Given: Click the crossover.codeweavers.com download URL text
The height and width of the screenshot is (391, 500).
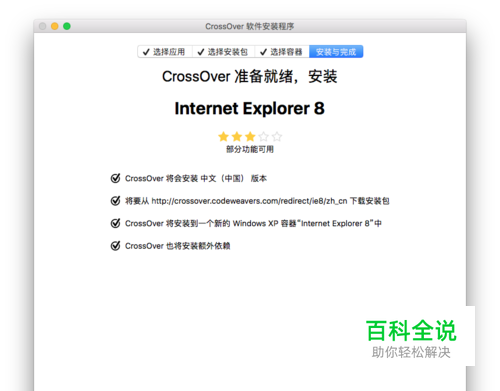Looking at the screenshot, I should pos(249,201).
